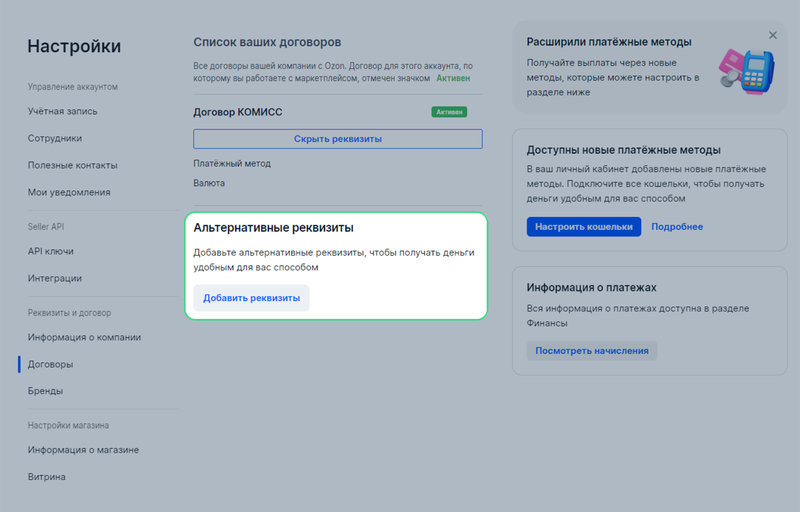Close the payment methods banner
This screenshot has width=800, height=512.
[772, 35]
